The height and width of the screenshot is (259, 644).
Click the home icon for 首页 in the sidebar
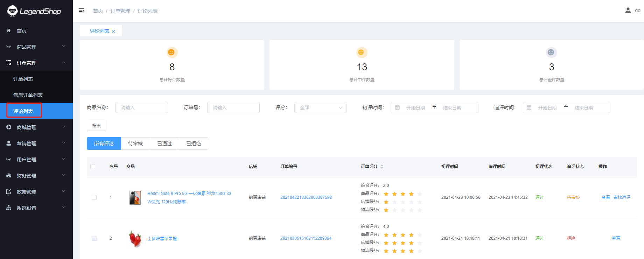9,31
